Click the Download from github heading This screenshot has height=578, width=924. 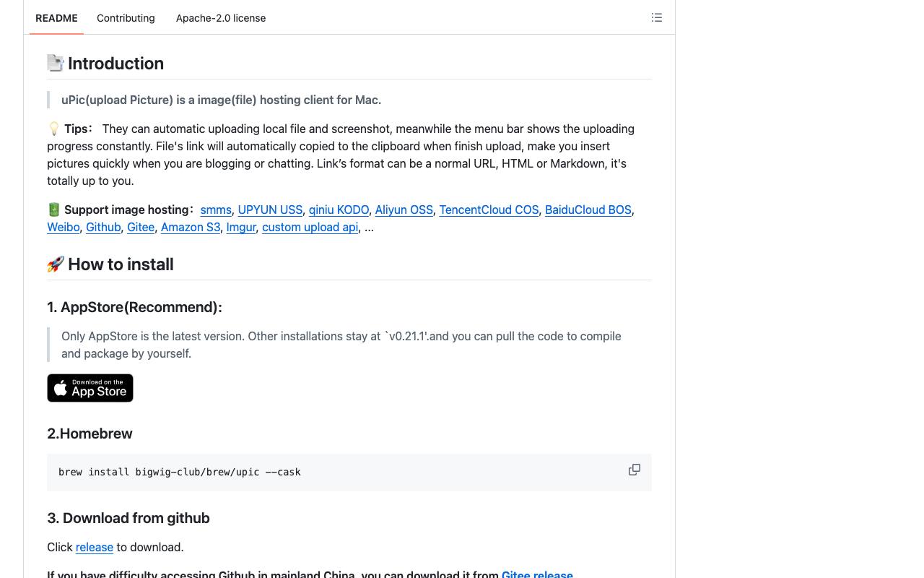pyautogui.click(x=128, y=518)
